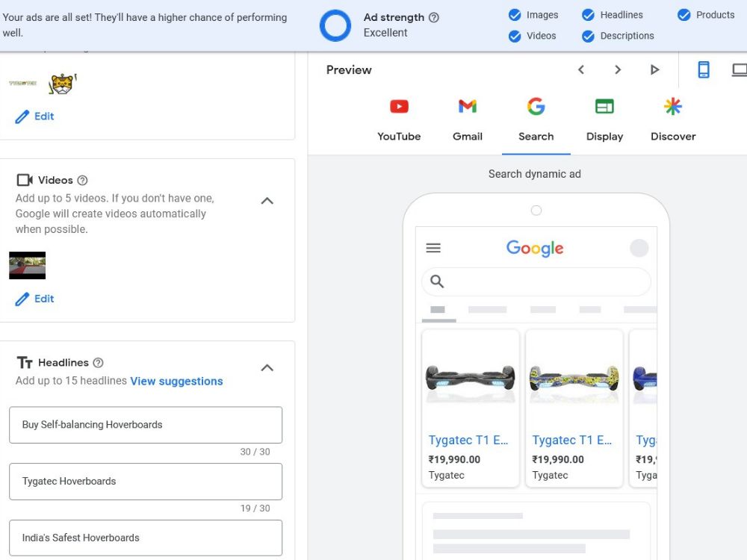The image size is (747, 560).
Task: Open Videos help question icon
Action: point(82,180)
